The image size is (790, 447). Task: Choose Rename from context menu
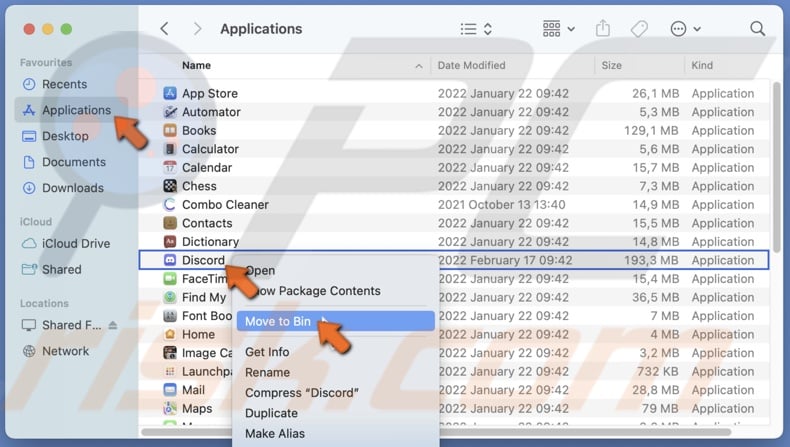(336, 372)
